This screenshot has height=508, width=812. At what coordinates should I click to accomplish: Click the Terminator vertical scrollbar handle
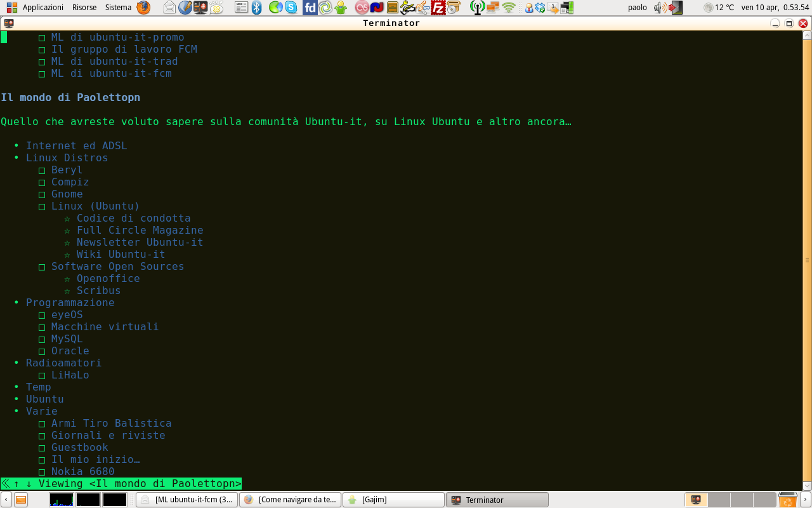[x=807, y=260]
